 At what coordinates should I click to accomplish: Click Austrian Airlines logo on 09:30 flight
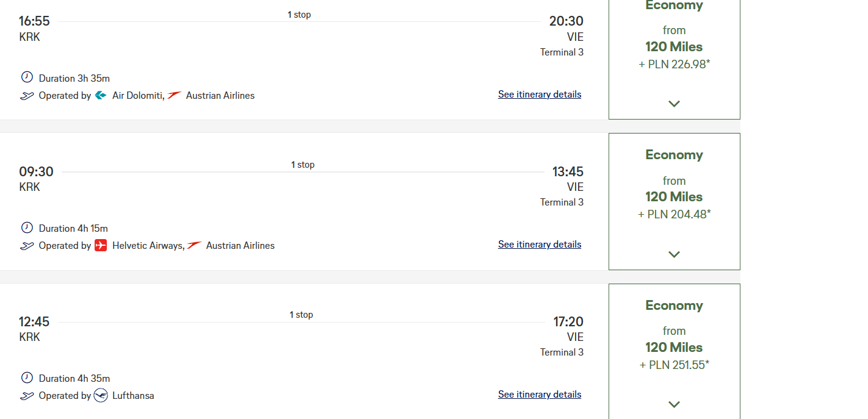coord(195,245)
